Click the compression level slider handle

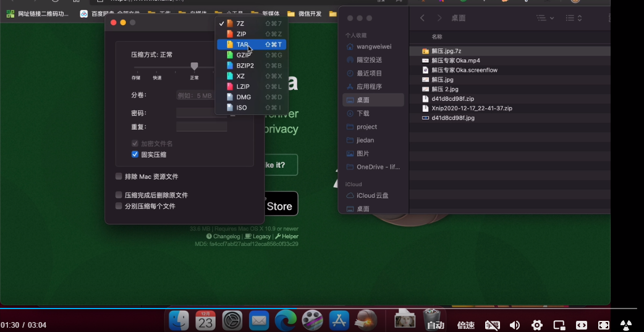click(194, 66)
